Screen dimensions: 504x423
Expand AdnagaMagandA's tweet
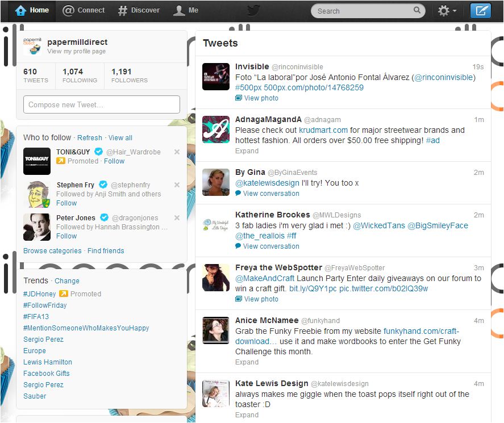pyautogui.click(x=247, y=151)
